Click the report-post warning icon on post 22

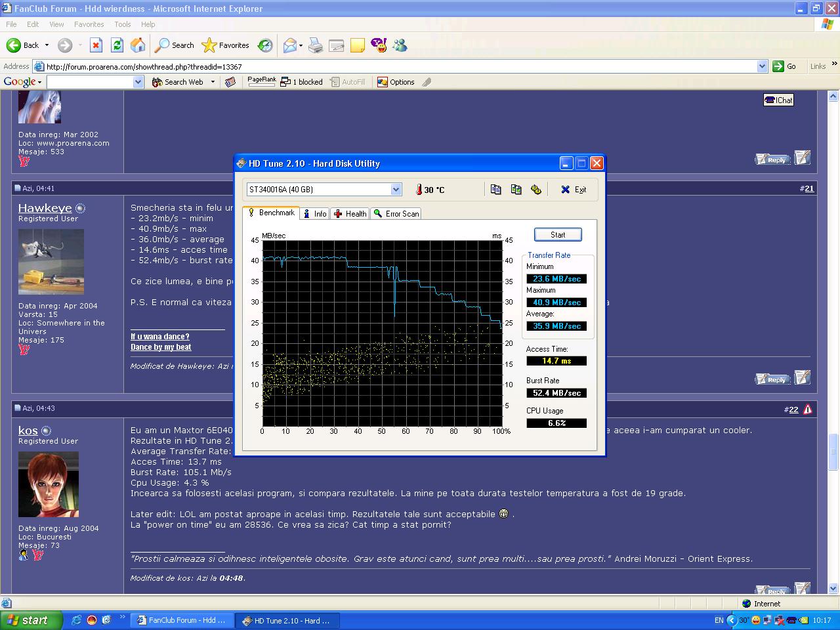807,409
